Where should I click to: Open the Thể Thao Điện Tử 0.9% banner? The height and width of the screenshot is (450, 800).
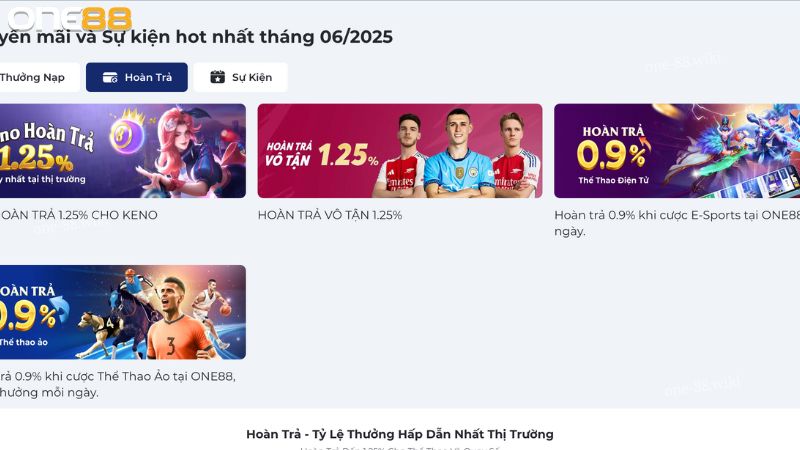pos(677,151)
